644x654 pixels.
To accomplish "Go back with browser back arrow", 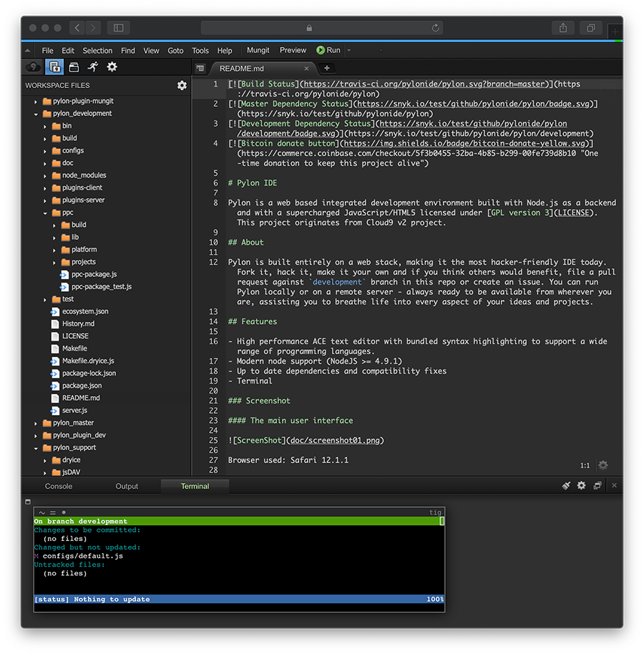I will click(x=77, y=28).
